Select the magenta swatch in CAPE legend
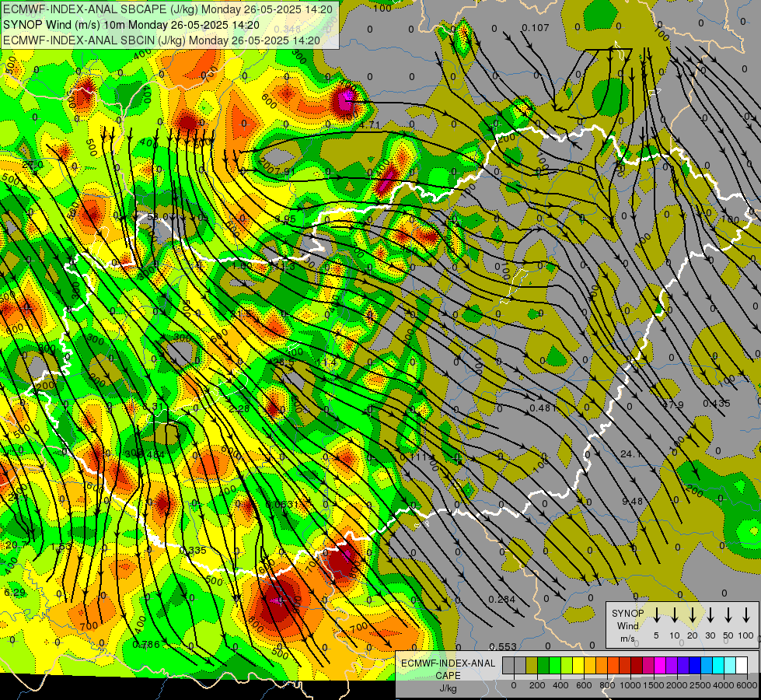Viewport: 761px width, 700px height. click(660, 666)
